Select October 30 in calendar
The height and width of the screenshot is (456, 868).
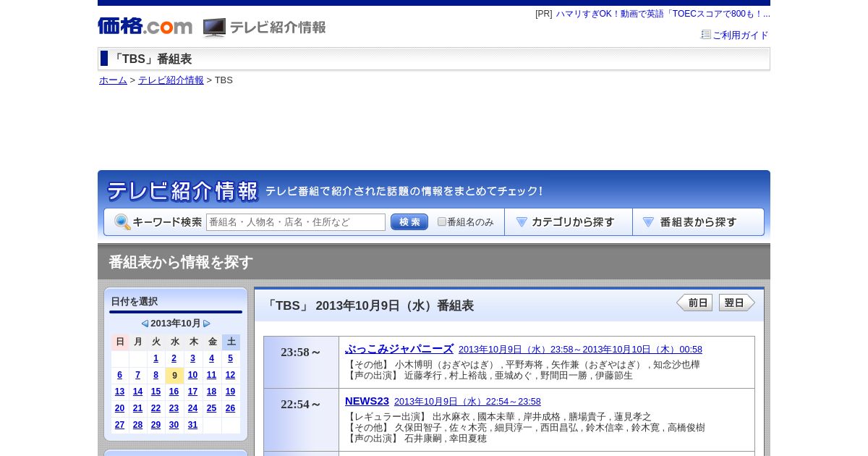tap(174, 425)
